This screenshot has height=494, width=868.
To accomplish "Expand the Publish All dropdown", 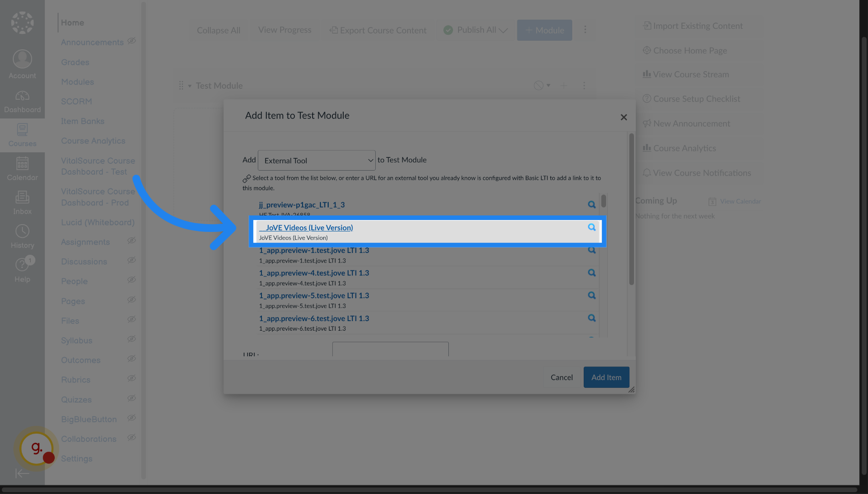I will click(503, 30).
